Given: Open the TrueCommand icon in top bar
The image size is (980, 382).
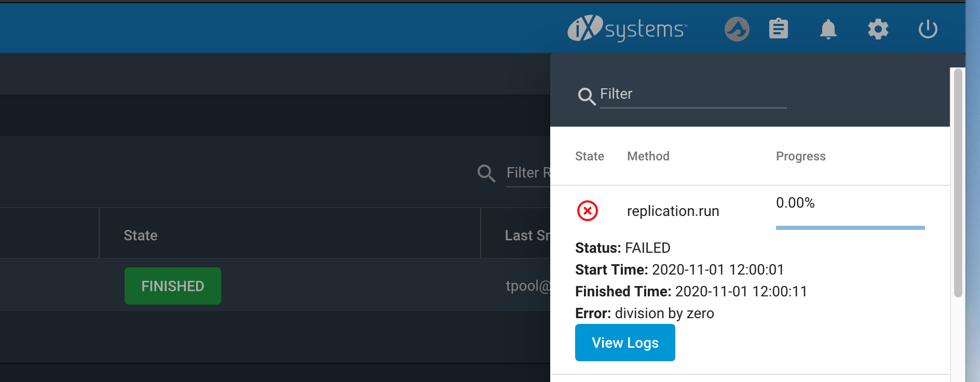Looking at the screenshot, I should 737,29.
